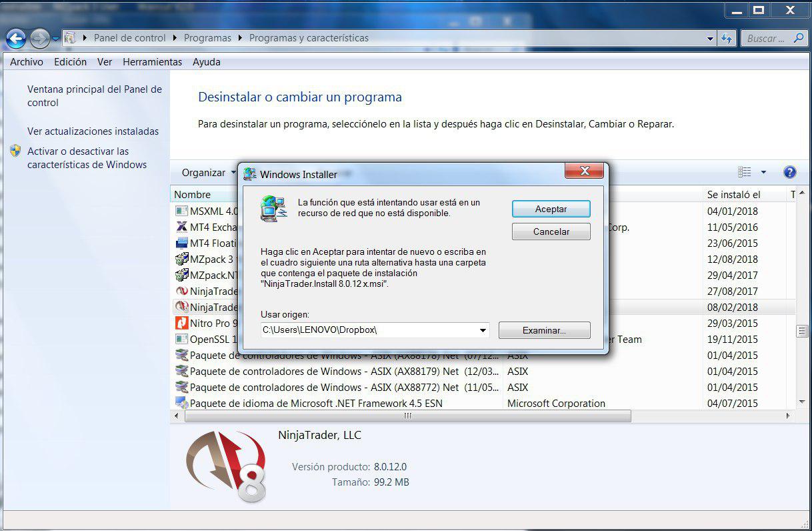This screenshot has width=812, height=531.
Task: Click the network computer icon in dialog
Action: click(x=274, y=209)
